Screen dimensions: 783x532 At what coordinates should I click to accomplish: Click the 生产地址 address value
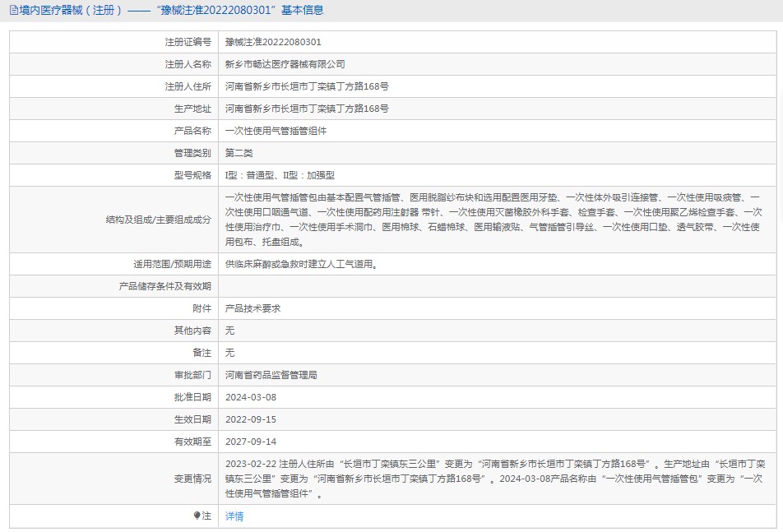[307, 108]
